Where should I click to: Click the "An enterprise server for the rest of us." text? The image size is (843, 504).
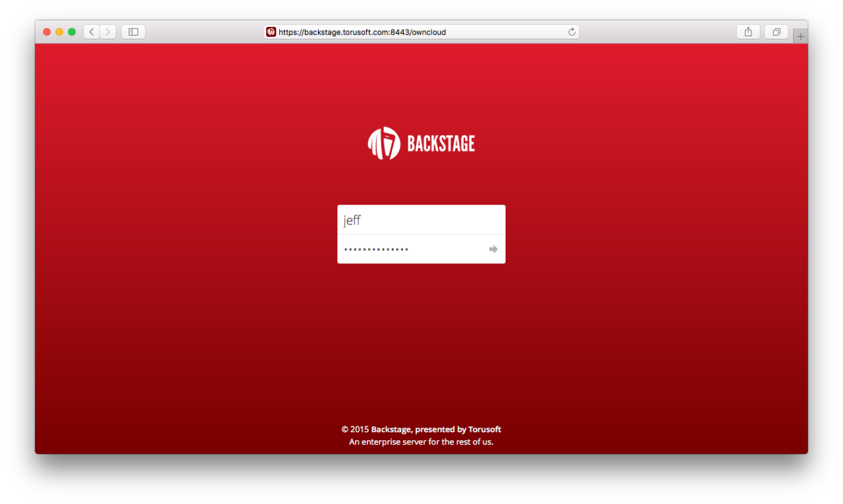tap(421, 441)
